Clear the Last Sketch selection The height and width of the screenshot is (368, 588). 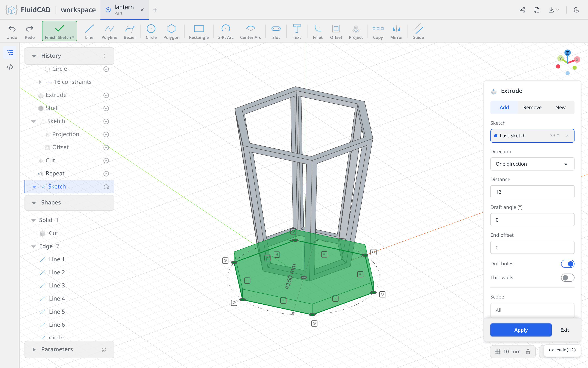pos(567,136)
